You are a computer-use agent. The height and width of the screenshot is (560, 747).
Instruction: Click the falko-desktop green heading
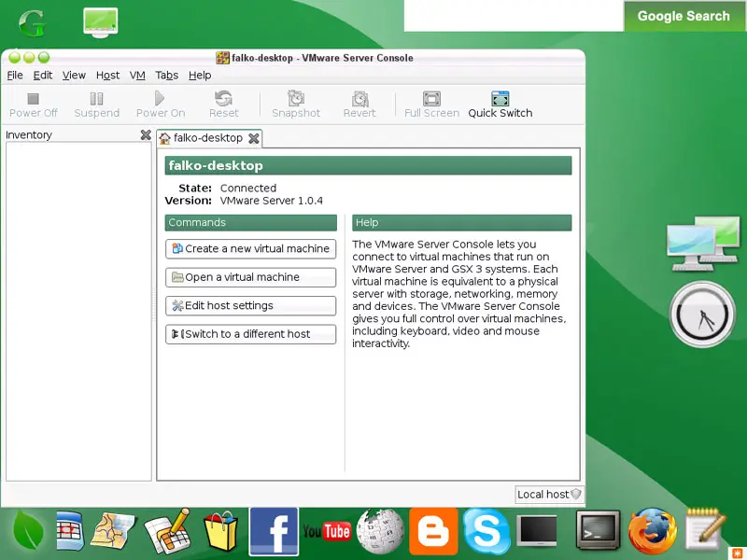tap(368, 166)
